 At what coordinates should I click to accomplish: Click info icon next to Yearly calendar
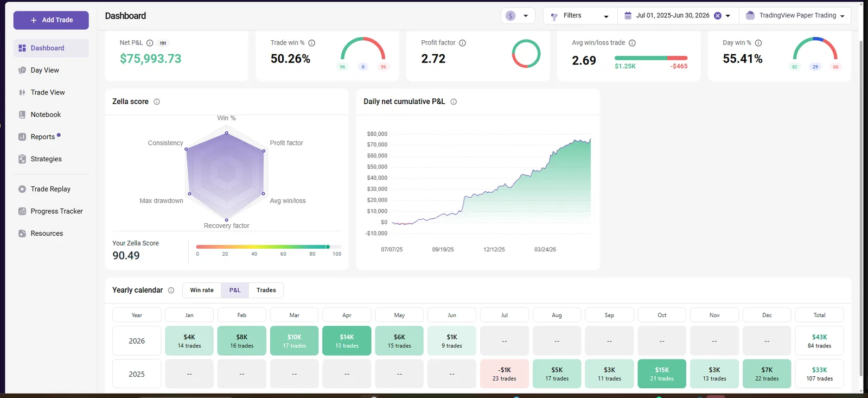tap(171, 290)
